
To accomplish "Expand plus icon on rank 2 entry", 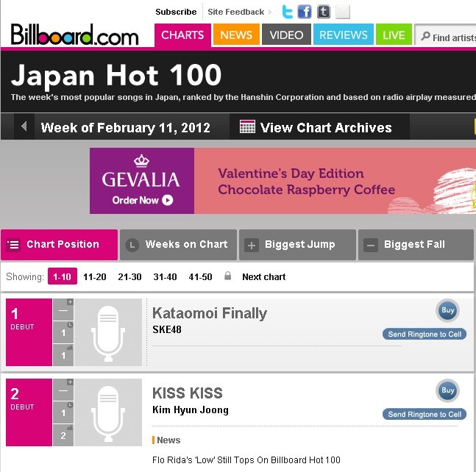I will [70, 382].
